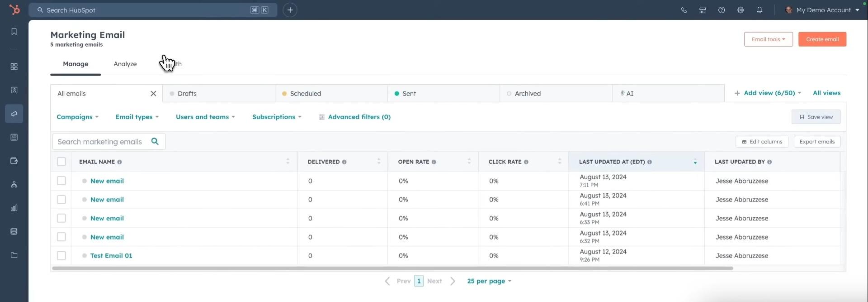868x302 pixels.
Task: Open the Marketing megaphone icon in sidebar
Action: (14, 114)
